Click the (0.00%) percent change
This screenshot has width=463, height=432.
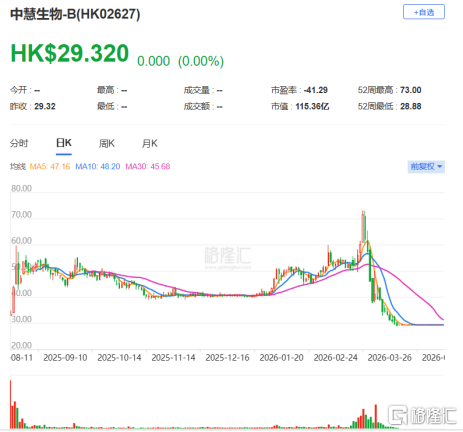click(x=201, y=61)
